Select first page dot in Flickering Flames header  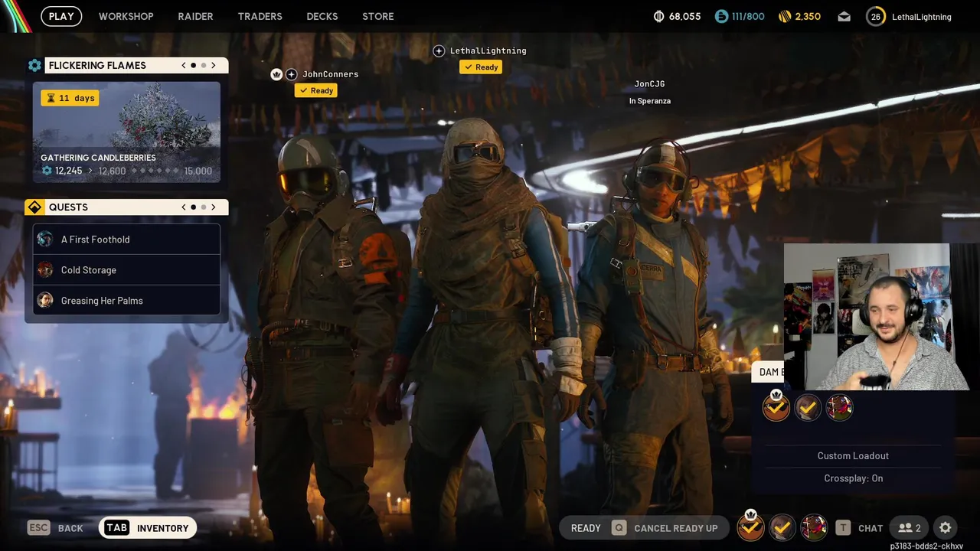(x=194, y=66)
